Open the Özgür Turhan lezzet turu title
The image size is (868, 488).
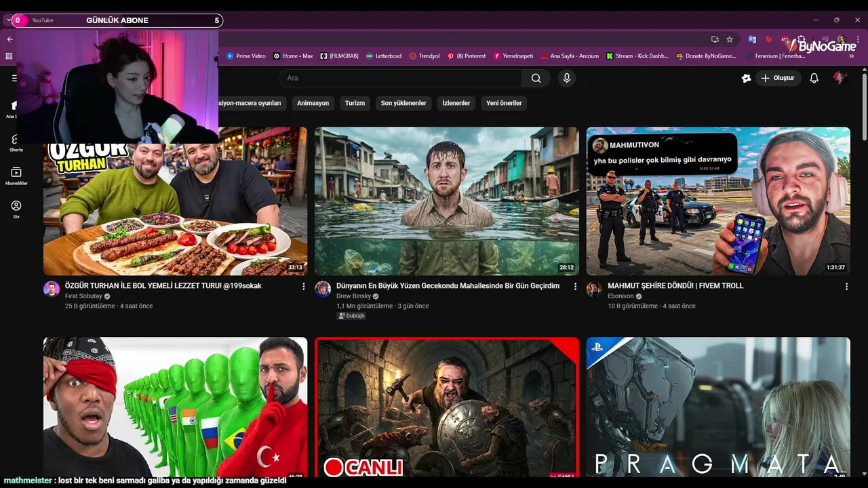coord(163,286)
